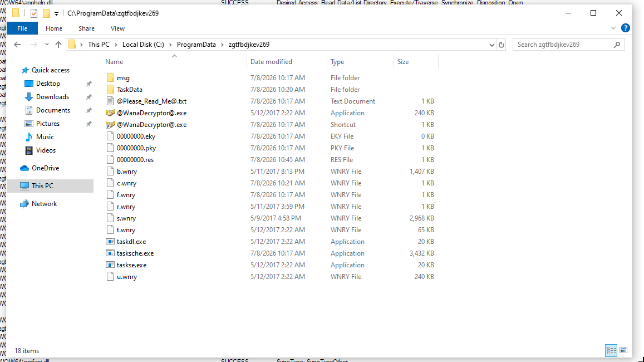Screen dimensions: 644x362
Task: Open the address bar history dropdown
Action: pos(491,45)
